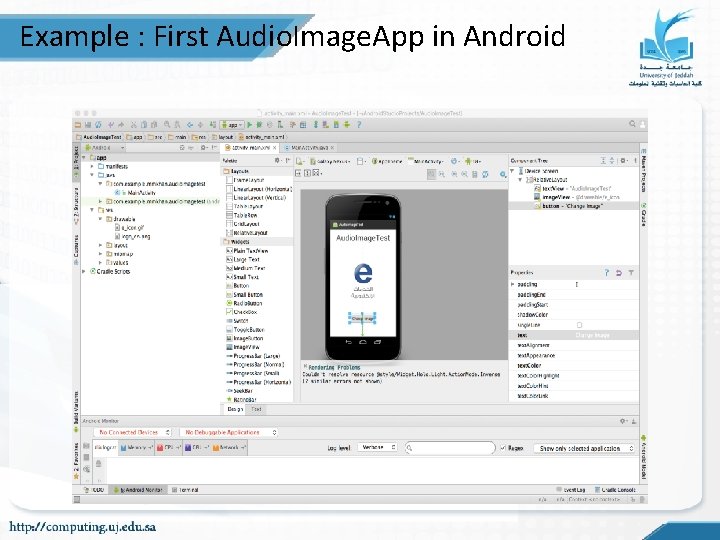This screenshot has width=720, height=540.
Task: Collapse the drawable folder
Action: coord(101,219)
